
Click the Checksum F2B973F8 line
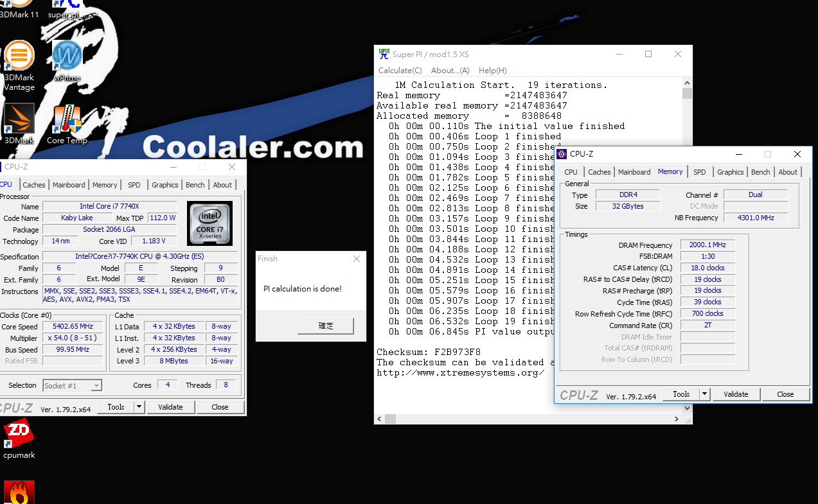[x=429, y=352]
